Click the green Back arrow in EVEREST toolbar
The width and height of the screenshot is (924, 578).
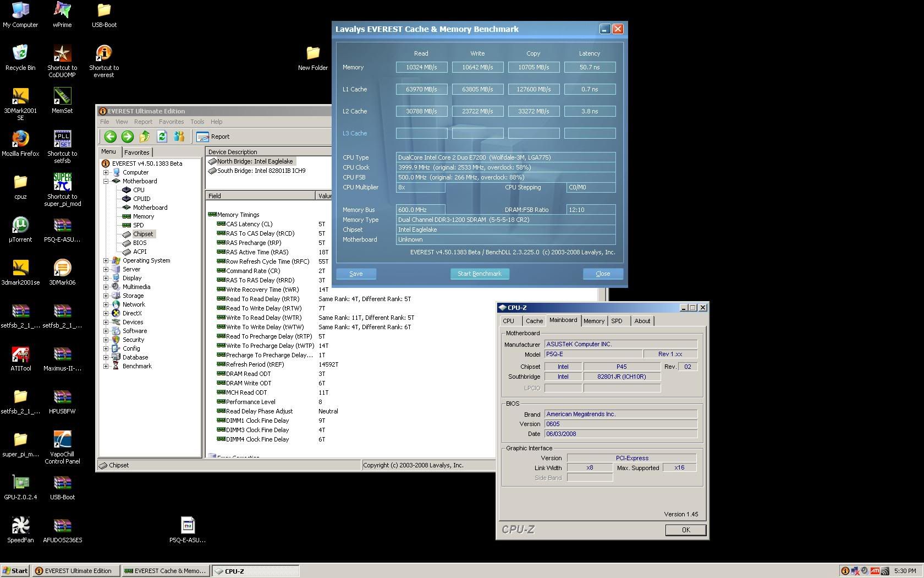(110, 137)
